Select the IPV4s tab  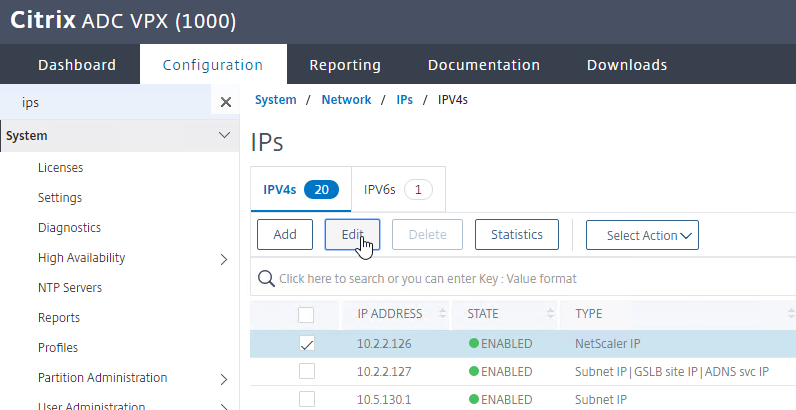301,189
